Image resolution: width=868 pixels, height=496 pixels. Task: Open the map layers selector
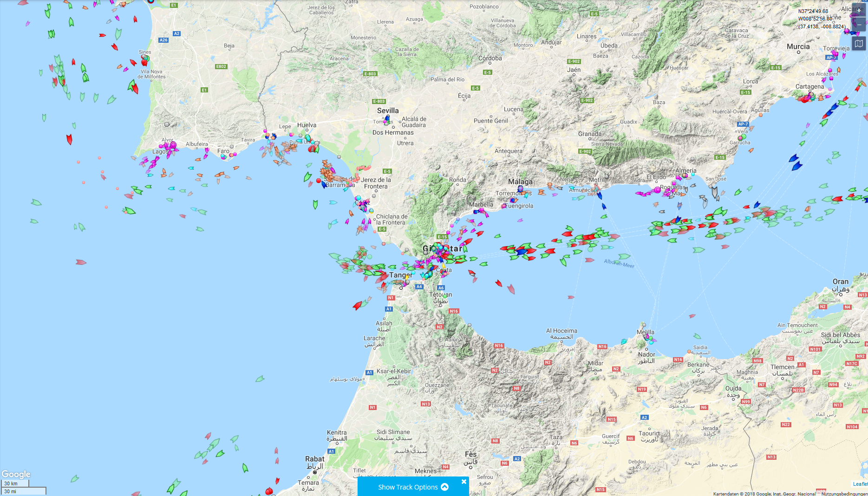(859, 44)
